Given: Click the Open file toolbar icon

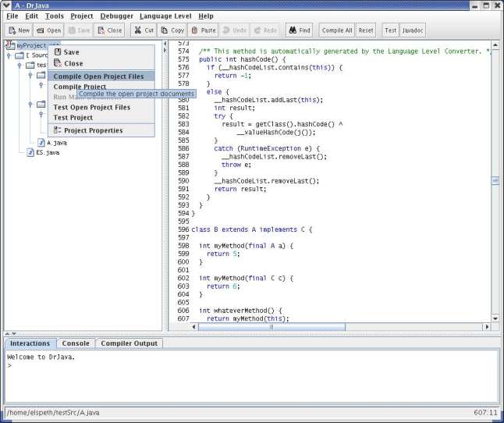Looking at the screenshot, I should [x=41, y=30].
